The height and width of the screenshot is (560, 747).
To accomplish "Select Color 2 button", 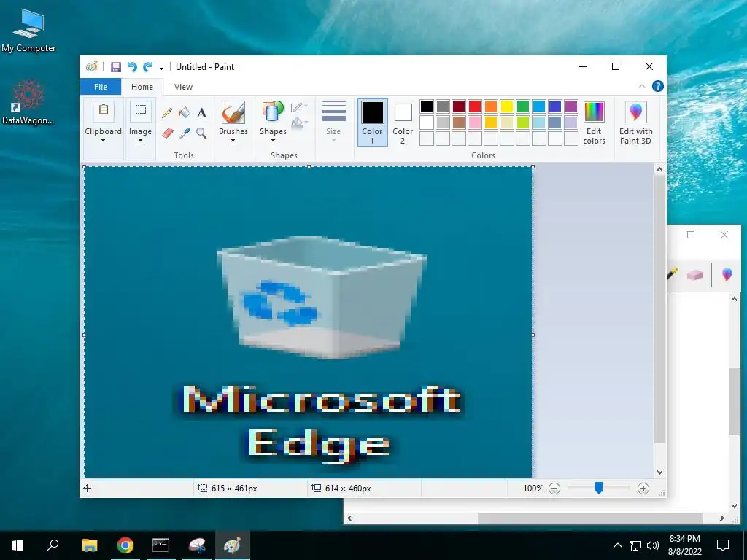I will point(403,122).
